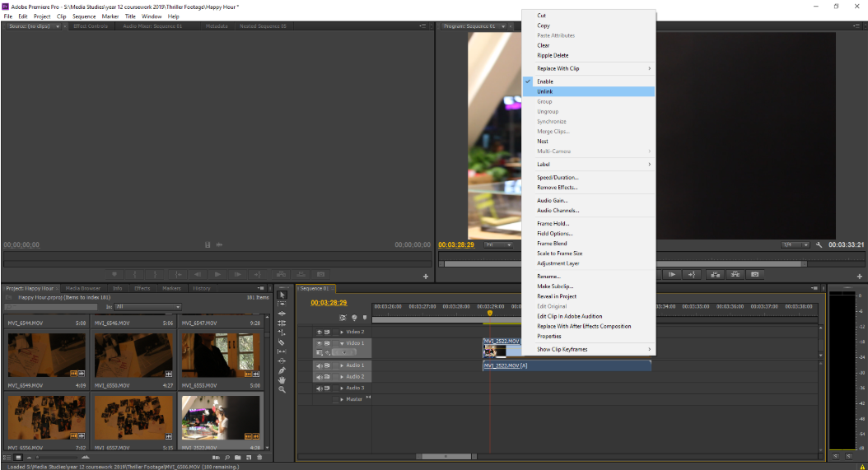The width and height of the screenshot is (868, 470).
Task: Click the New Bin folder icon in Project panel
Action: 237,458
